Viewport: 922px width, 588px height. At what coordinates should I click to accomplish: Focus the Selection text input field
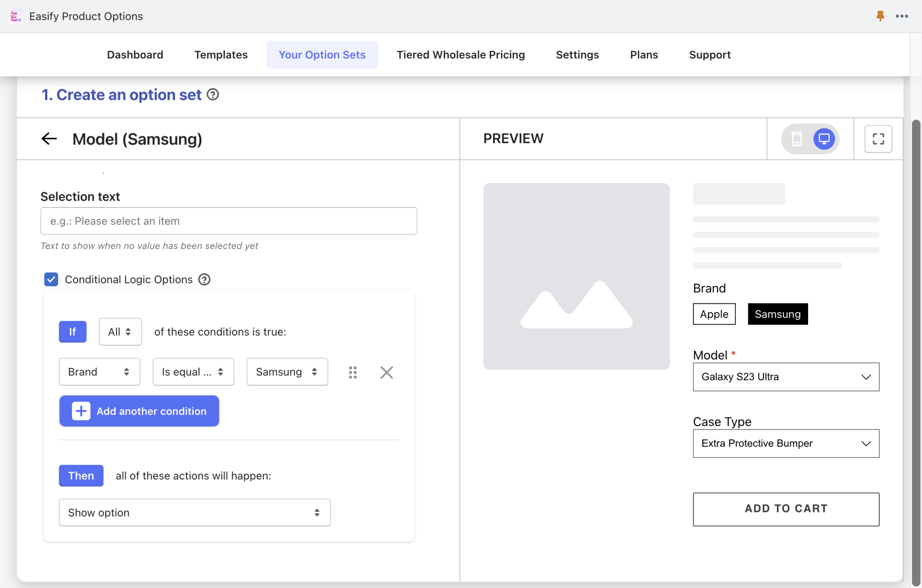[229, 221]
